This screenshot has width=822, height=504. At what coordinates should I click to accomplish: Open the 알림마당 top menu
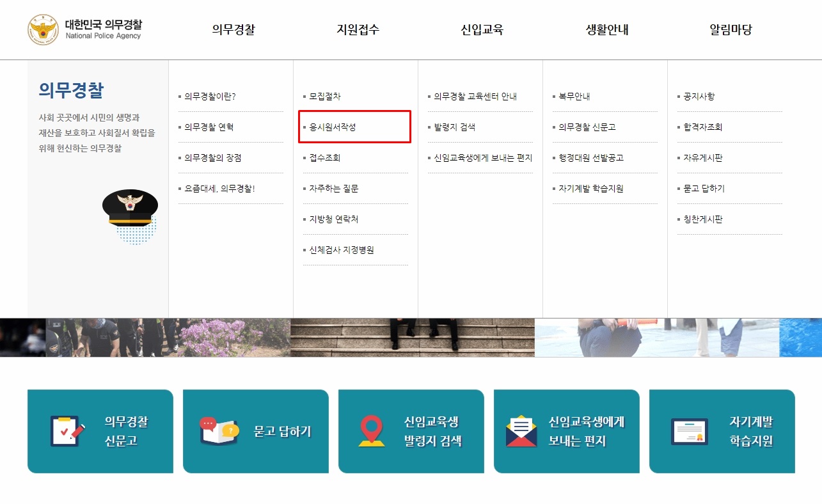click(731, 29)
